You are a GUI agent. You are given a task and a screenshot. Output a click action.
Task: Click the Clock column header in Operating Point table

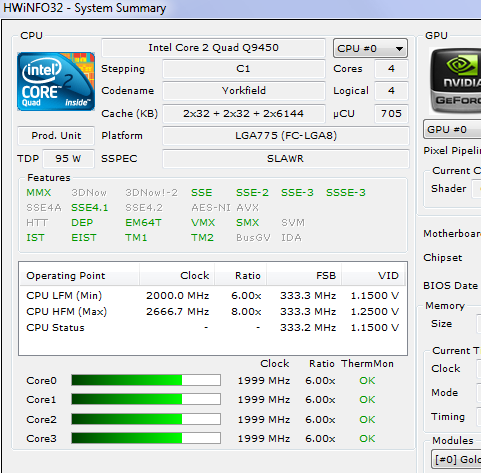coord(177,276)
